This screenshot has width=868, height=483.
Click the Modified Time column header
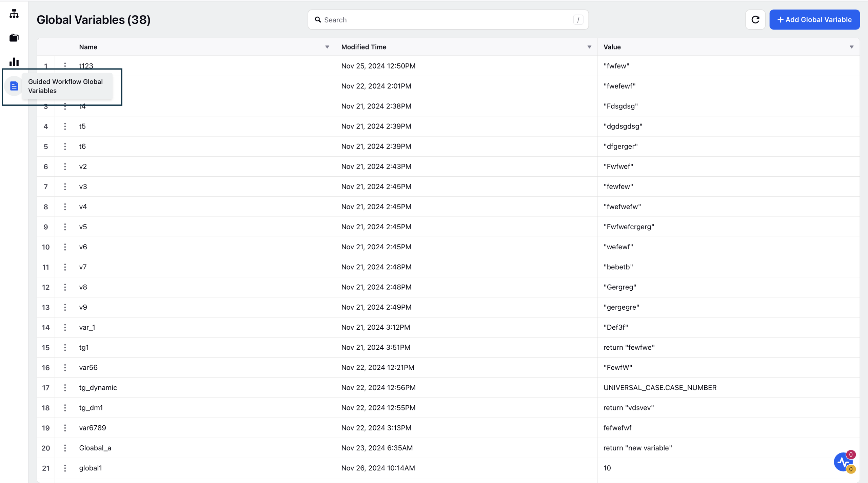(363, 47)
